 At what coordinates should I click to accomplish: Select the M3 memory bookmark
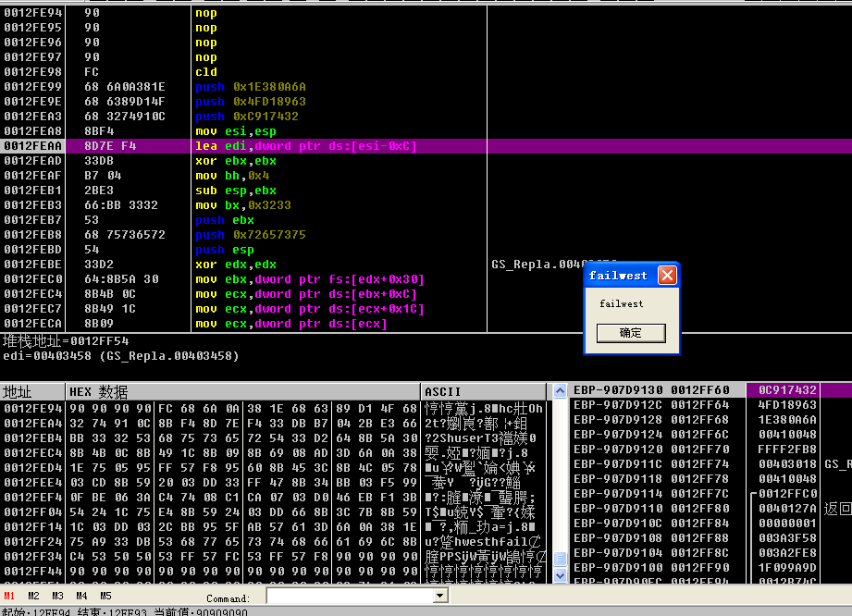tap(57, 597)
